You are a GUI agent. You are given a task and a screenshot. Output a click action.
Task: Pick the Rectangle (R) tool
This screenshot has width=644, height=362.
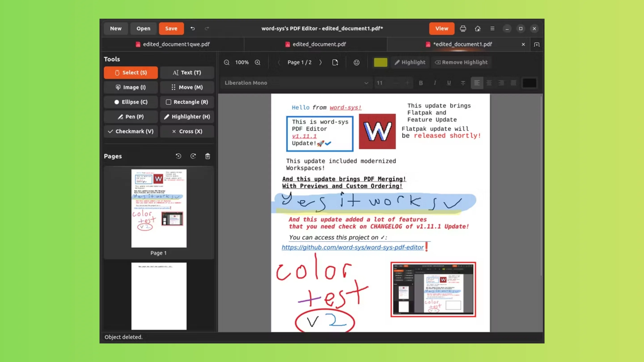[x=187, y=102]
